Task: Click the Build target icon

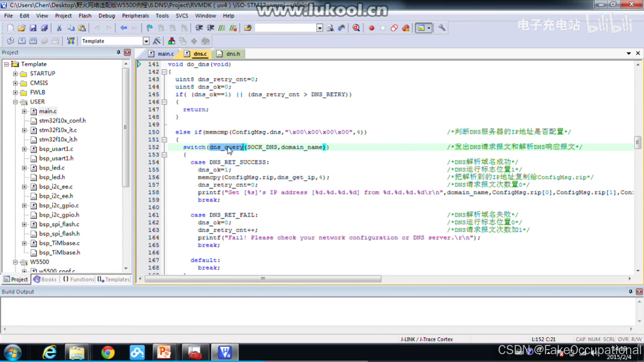Action: point(22,41)
